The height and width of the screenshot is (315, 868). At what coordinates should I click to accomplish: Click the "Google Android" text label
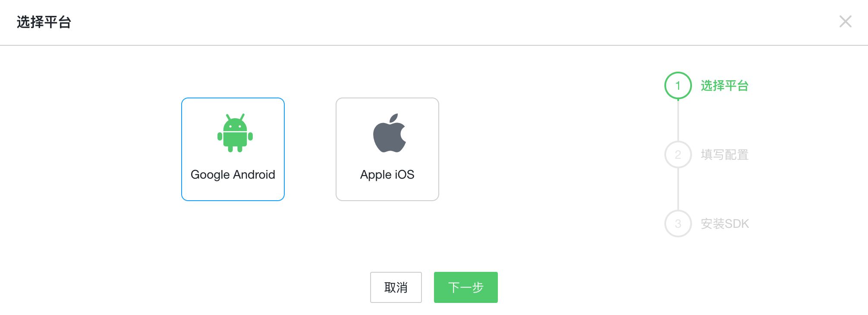click(x=233, y=174)
